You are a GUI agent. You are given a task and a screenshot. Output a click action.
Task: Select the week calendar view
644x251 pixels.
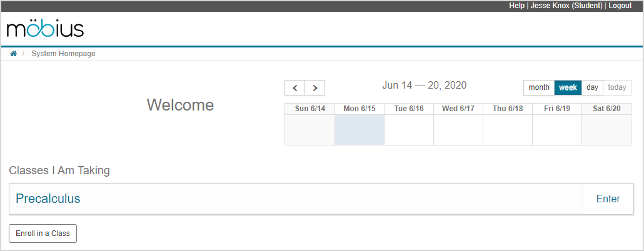click(568, 88)
